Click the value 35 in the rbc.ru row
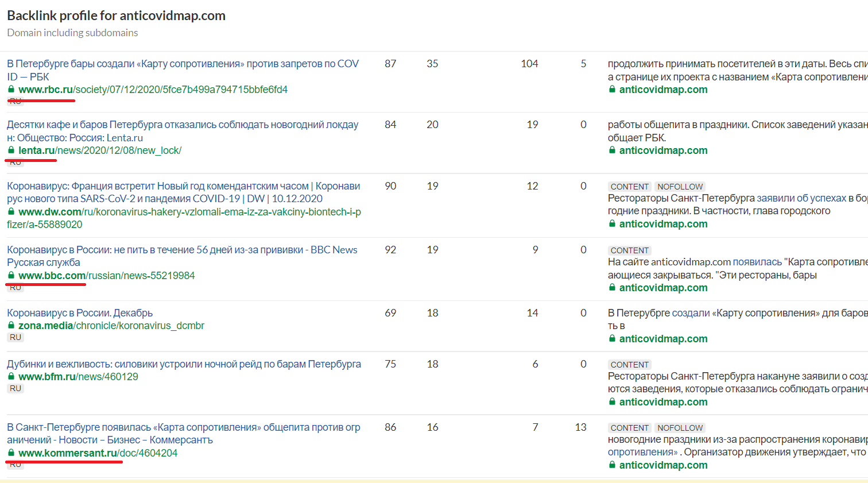Image resolution: width=868 pixels, height=483 pixels. [x=432, y=64]
